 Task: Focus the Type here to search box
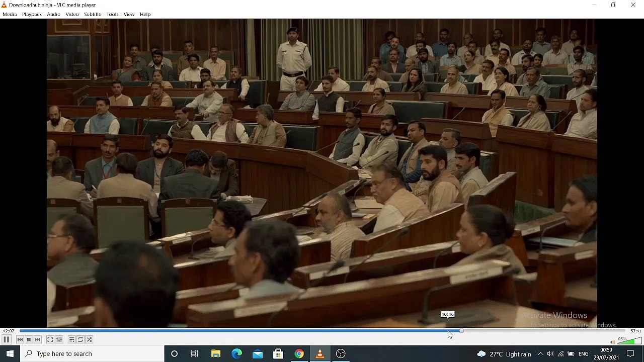93,354
